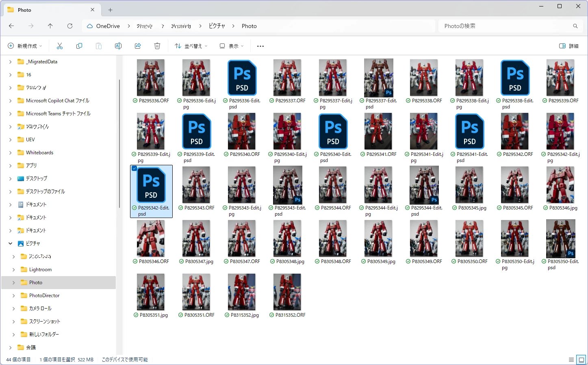Image resolution: width=588 pixels, height=365 pixels.
Task: Select PSD icon P8295338-Edit.psd
Action: point(515,78)
